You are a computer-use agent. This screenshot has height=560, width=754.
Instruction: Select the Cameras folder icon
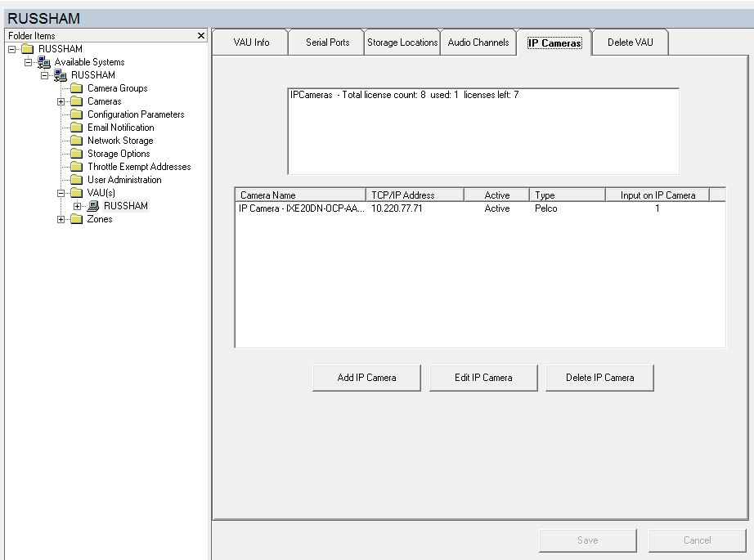point(76,101)
